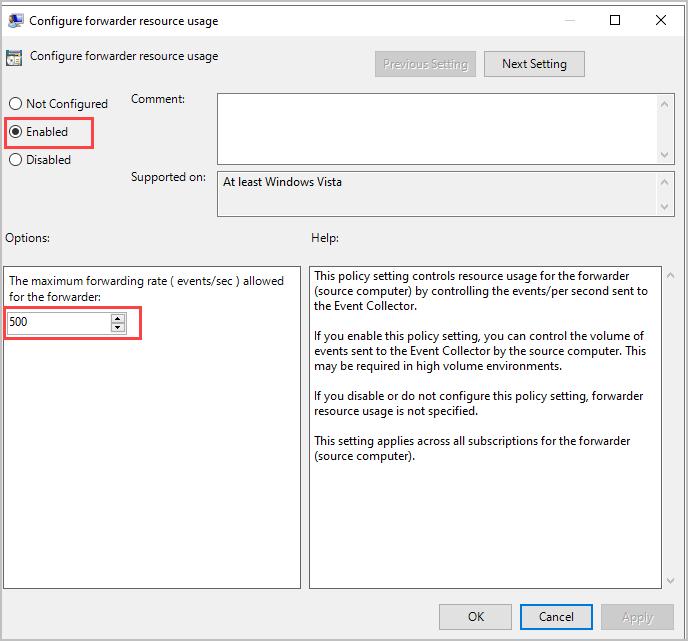Viewport: 688px width, 641px height.
Task: Click the maximum forwarding rate input field
Action: tap(58, 323)
